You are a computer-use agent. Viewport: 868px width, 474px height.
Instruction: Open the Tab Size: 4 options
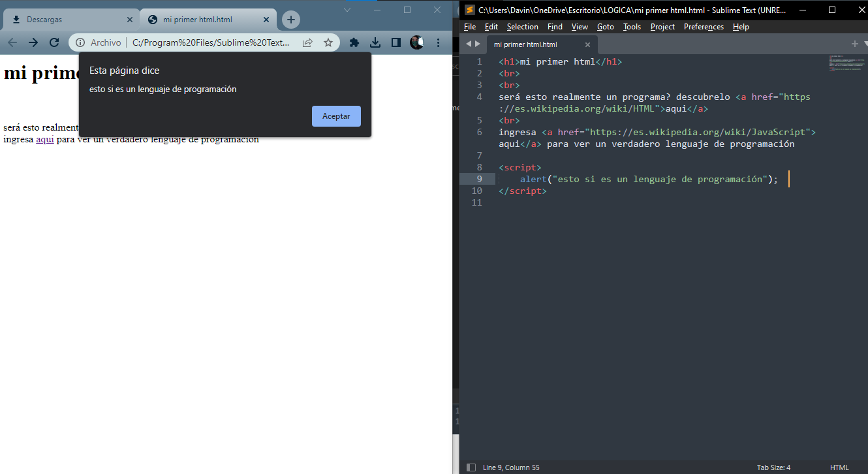point(773,467)
